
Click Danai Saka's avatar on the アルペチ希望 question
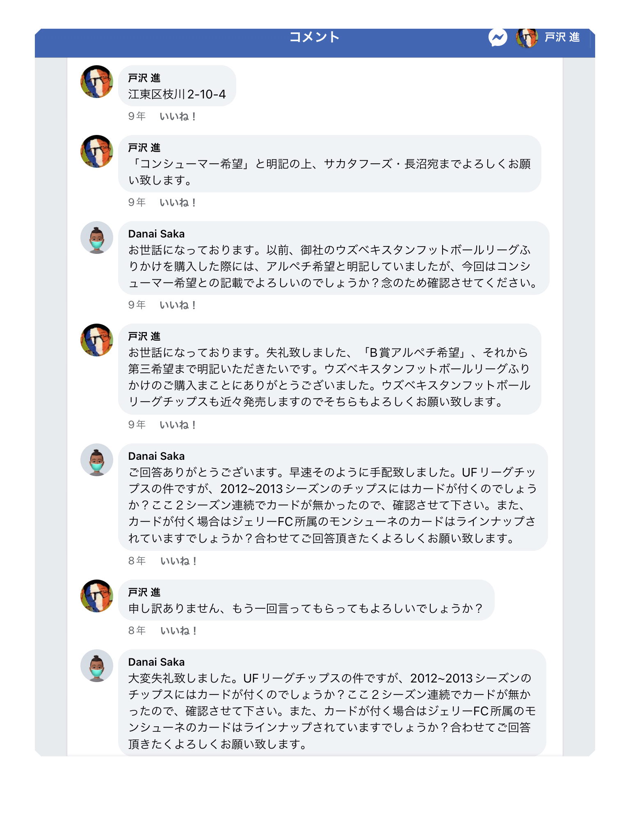(97, 237)
